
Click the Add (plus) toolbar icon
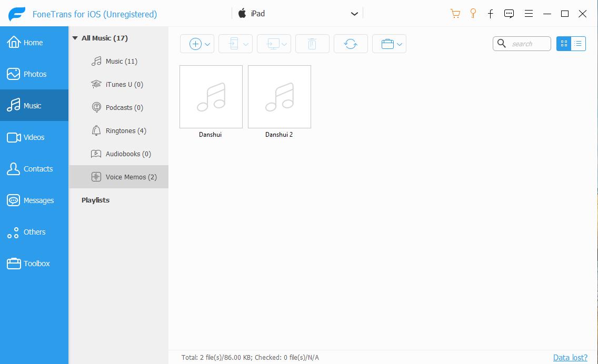(x=195, y=44)
